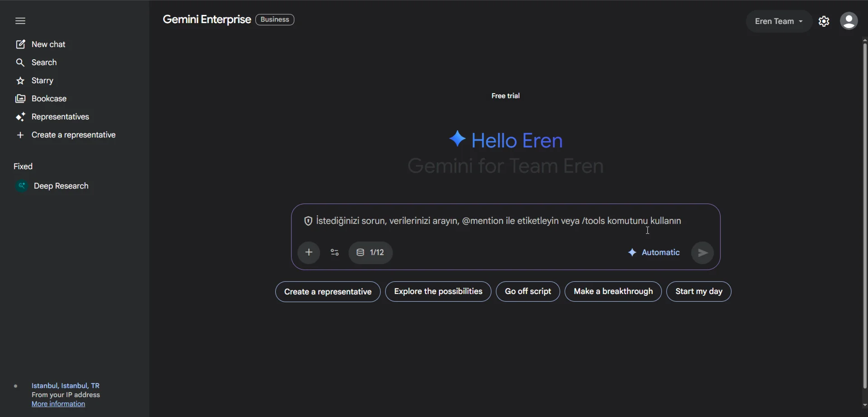
Task: Collapse the sidebar with the hamburger menu icon
Action: [20, 21]
